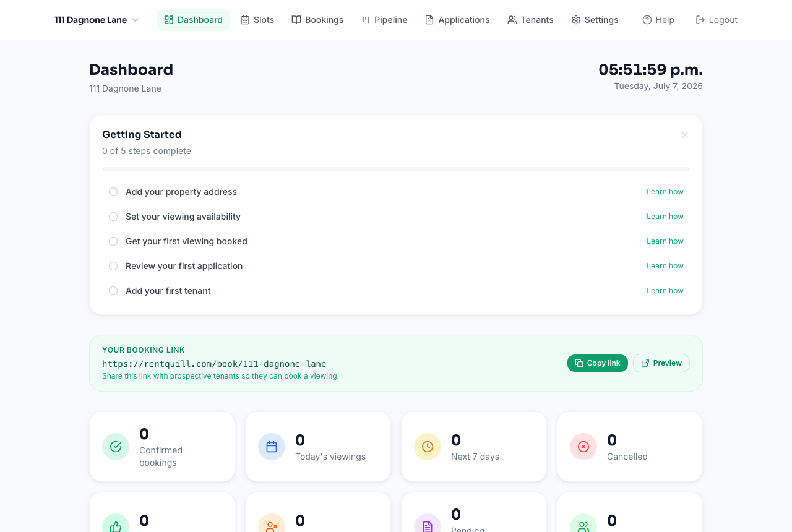Click 'Learn how' for first viewing booked
The height and width of the screenshot is (532, 792).
(665, 241)
